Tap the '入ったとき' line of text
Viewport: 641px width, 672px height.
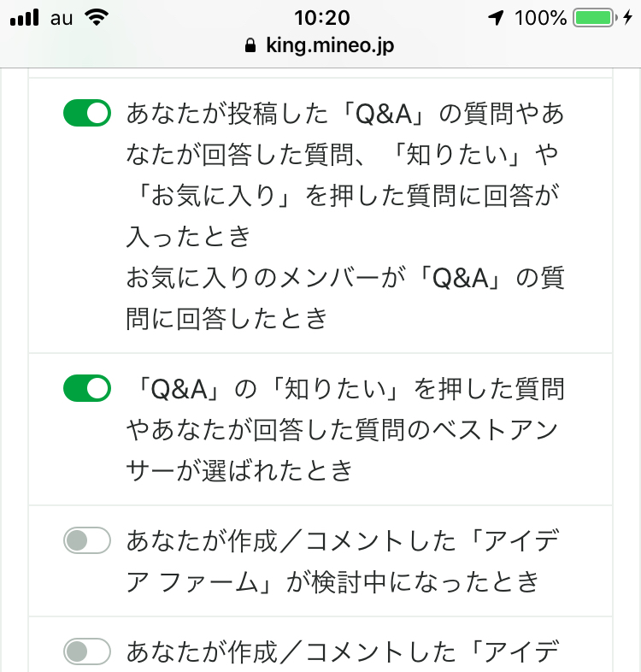tap(188, 236)
